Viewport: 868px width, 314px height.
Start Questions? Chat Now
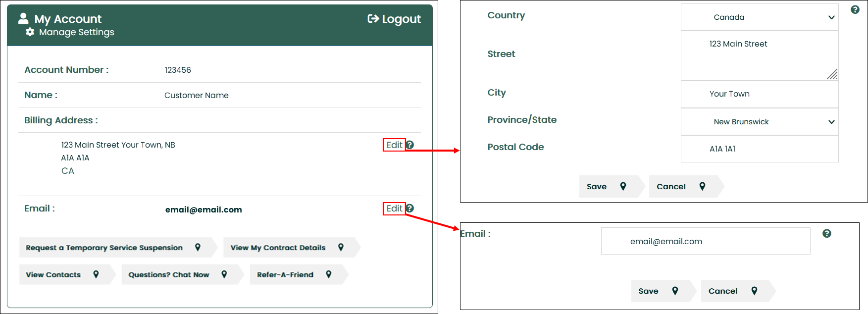click(x=178, y=274)
